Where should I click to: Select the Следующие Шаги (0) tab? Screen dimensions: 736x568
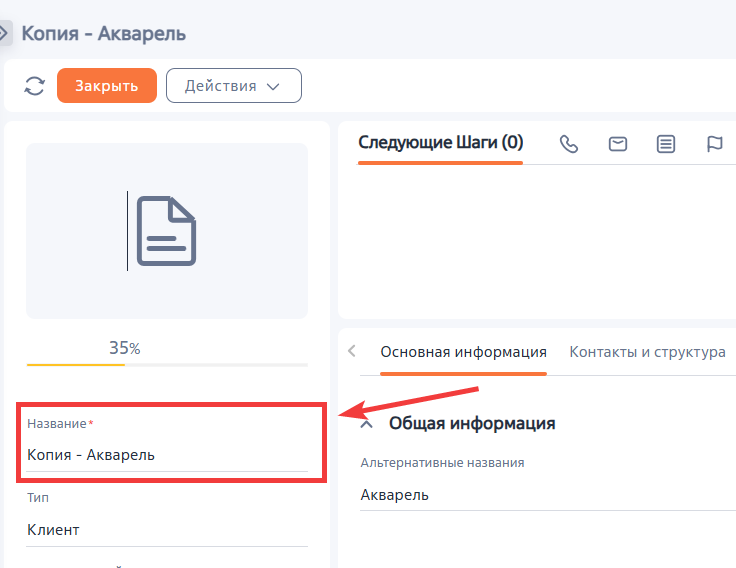click(440, 143)
